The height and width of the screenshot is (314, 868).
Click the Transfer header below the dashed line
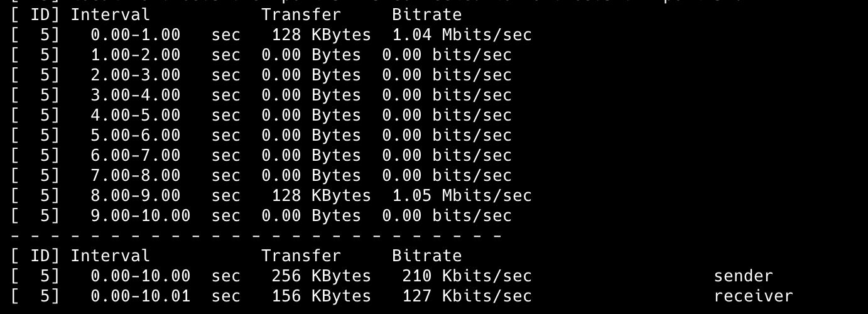[301, 256]
